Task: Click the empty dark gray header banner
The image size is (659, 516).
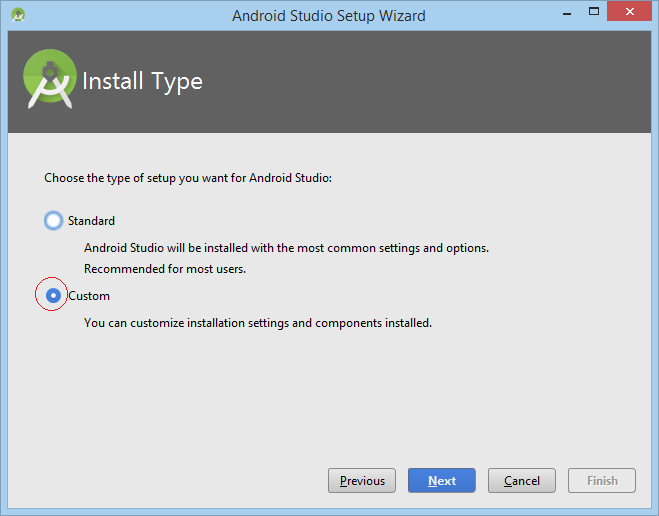Action: [420, 82]
